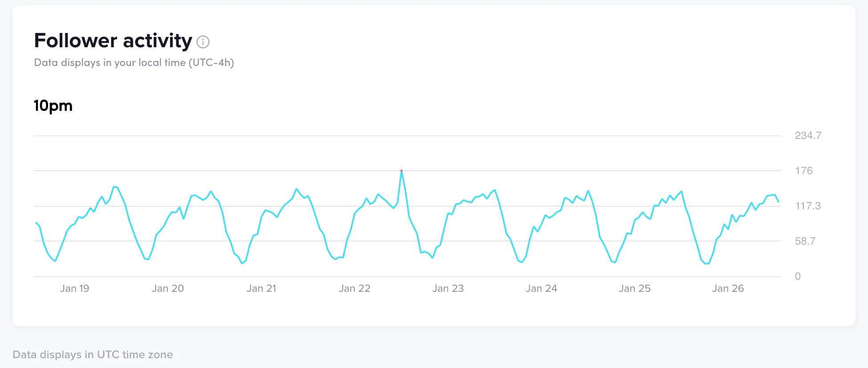Click the 0 y-axis value

pos(798,276)
